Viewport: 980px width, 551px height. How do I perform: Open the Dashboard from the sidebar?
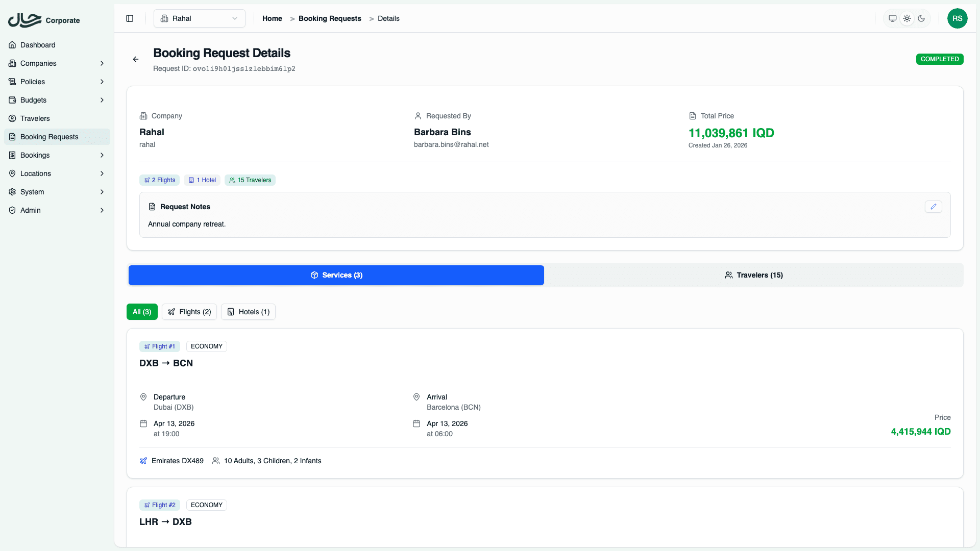pos(38,45)
